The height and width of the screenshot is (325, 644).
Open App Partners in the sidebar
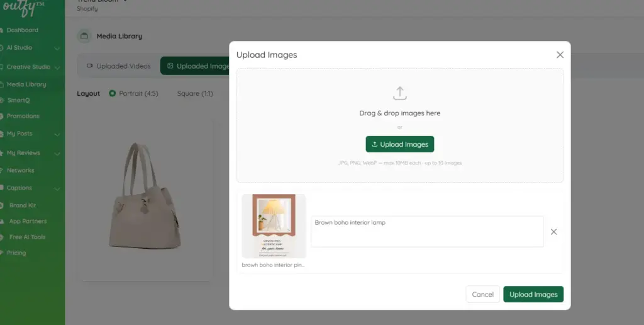click(x=28, y=221)
